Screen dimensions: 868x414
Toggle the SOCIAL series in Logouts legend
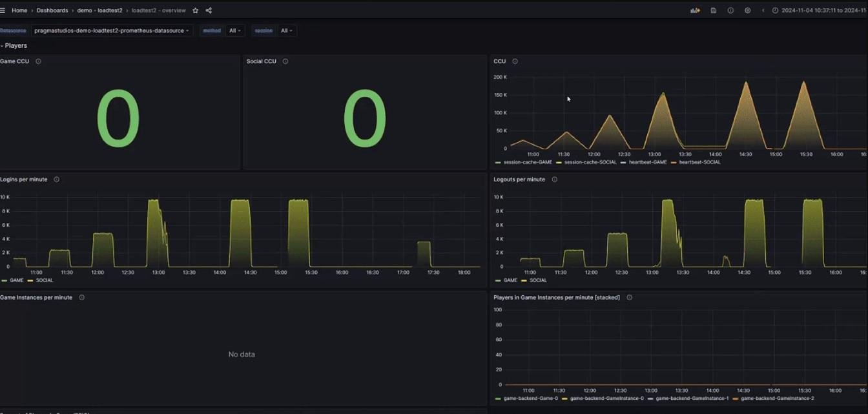[537, 280]
